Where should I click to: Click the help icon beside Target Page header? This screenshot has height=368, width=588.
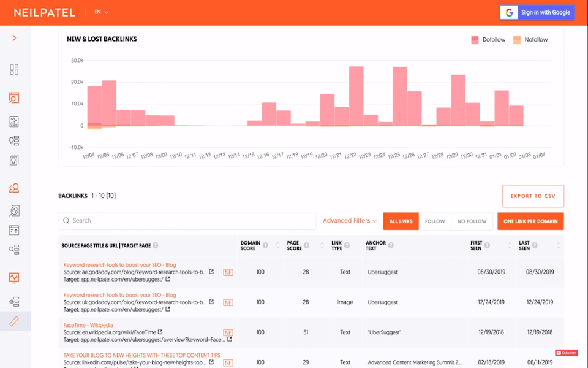155,245
